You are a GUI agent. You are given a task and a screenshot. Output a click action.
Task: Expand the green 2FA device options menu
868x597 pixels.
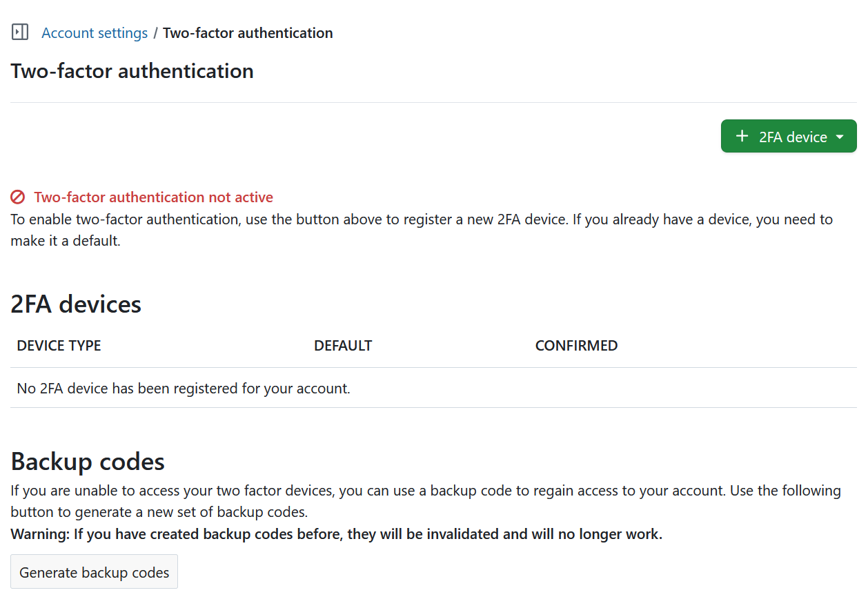[789, 136]
